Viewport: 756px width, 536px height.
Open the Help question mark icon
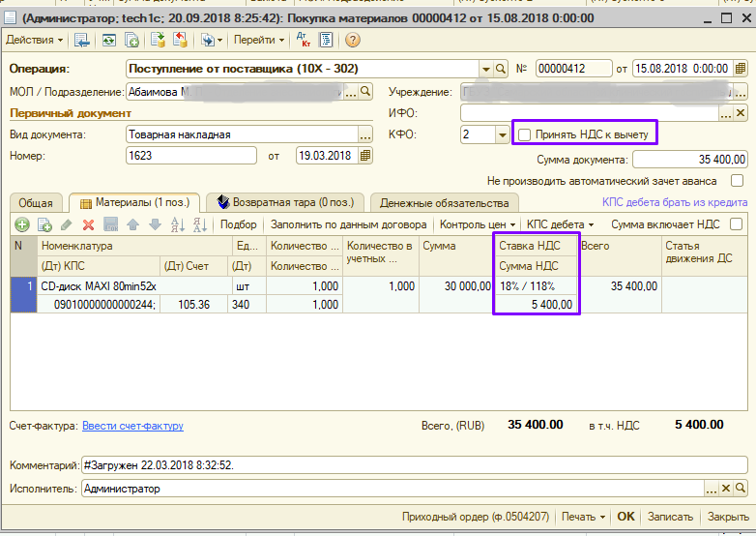tap(352, 40)
